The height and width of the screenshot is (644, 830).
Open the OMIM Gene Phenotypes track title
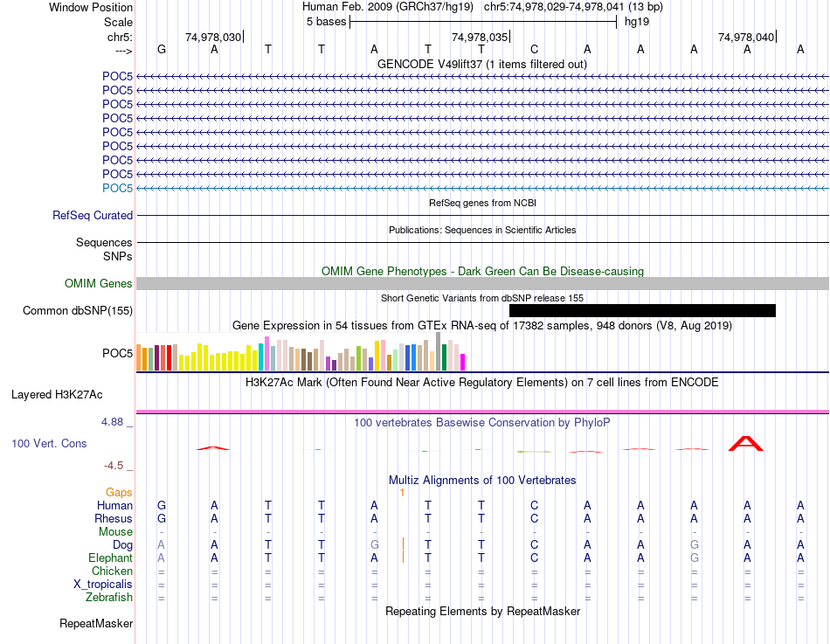click(x=482, y=271)
